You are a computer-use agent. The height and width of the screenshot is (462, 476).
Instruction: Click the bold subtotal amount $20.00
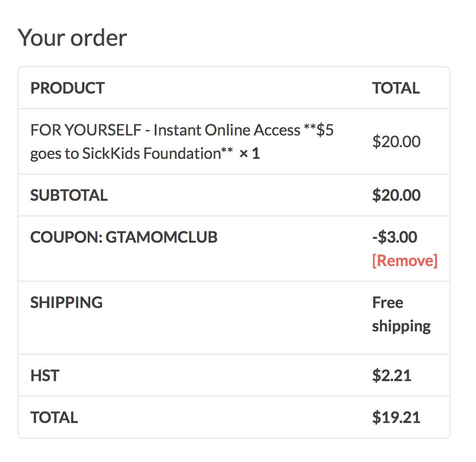(x=397, y=195)
